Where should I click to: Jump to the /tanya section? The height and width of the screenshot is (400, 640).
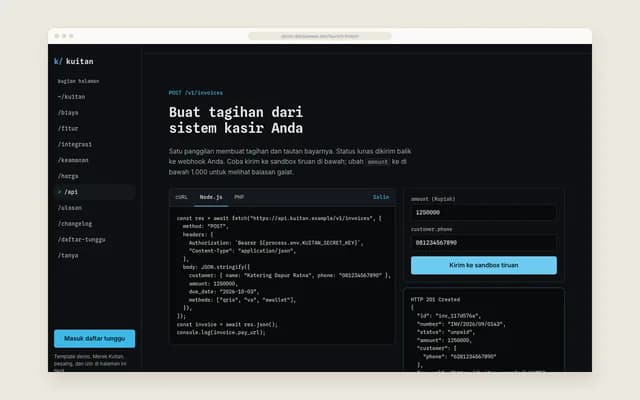pos(68,256)
